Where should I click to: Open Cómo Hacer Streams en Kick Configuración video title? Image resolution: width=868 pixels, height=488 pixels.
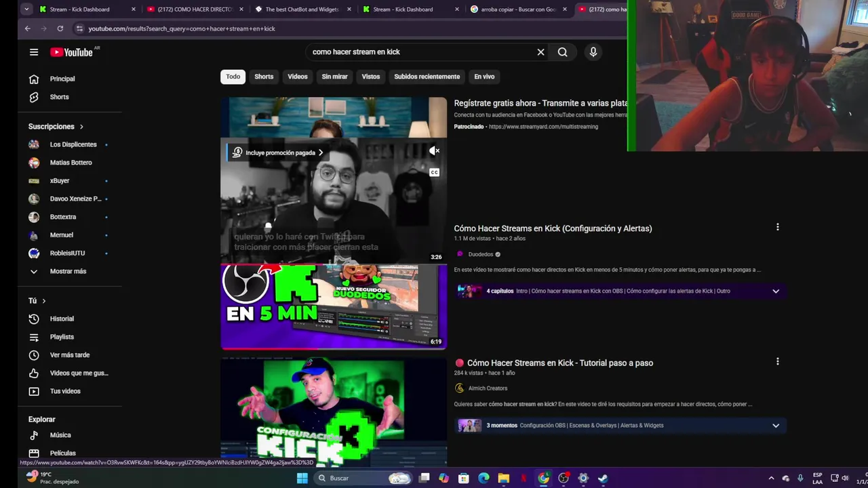click(553, 228)
